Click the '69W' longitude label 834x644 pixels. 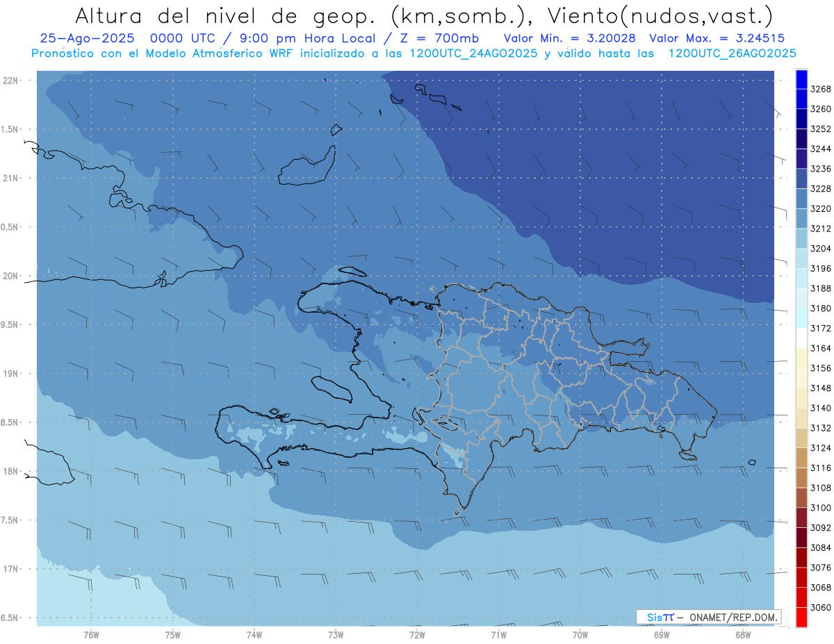point(662,634)
